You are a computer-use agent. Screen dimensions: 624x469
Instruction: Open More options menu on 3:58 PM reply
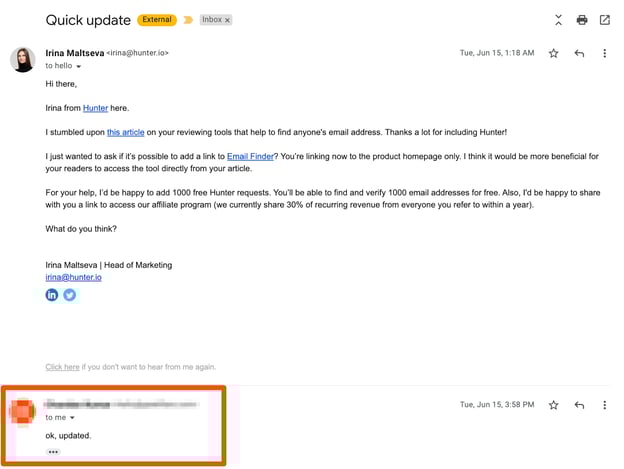pos(605,405)
